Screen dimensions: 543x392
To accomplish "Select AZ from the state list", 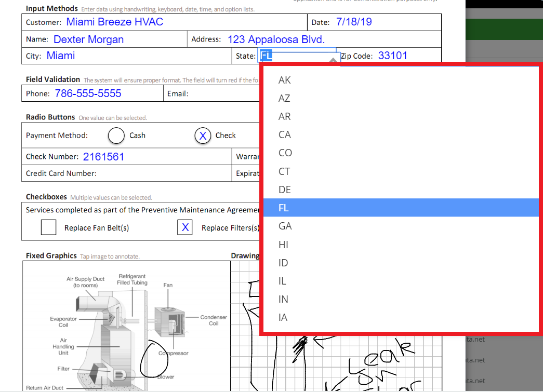I will (x=401, y=98).
